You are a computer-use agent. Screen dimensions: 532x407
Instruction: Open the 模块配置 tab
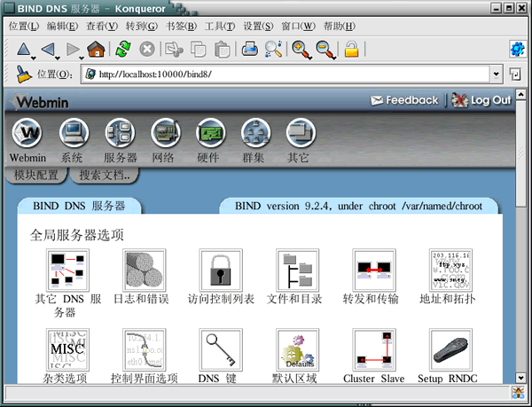point(36,176)
